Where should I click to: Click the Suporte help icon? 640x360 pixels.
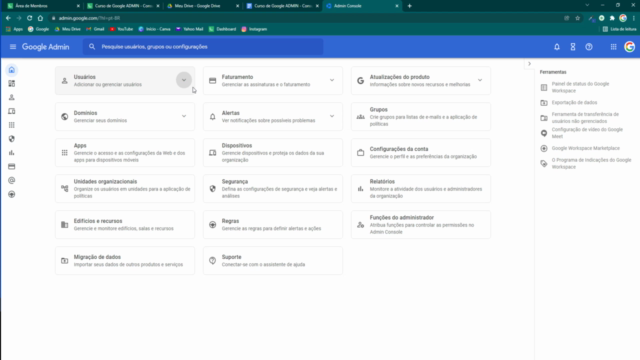213,260
